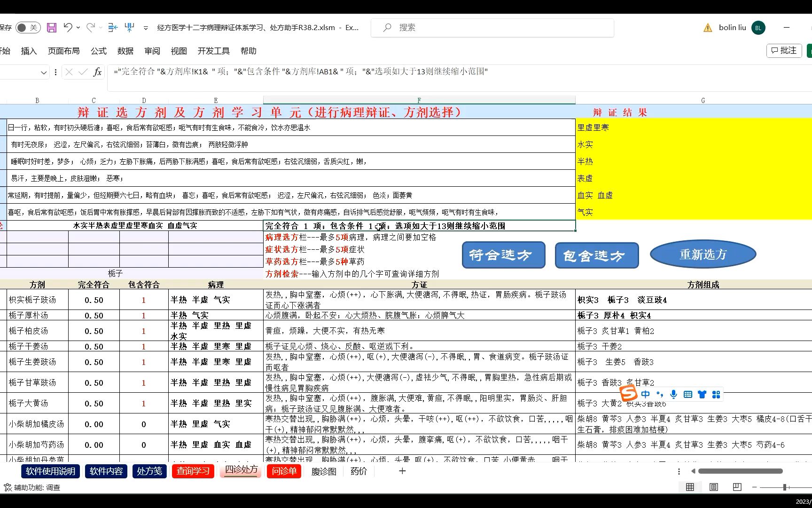Open the 视图 ribbon tab

pyautogui.click(x=179, y=51)
